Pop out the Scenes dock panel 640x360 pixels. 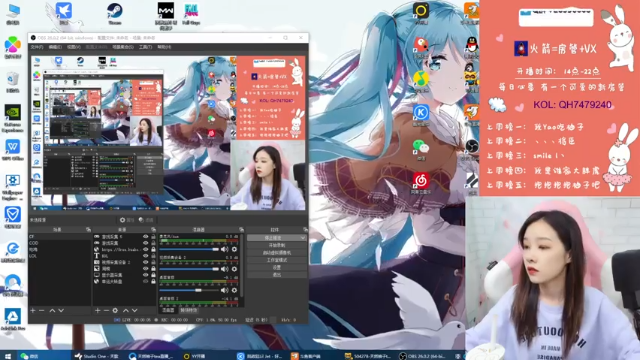click(x=88, y=230)
